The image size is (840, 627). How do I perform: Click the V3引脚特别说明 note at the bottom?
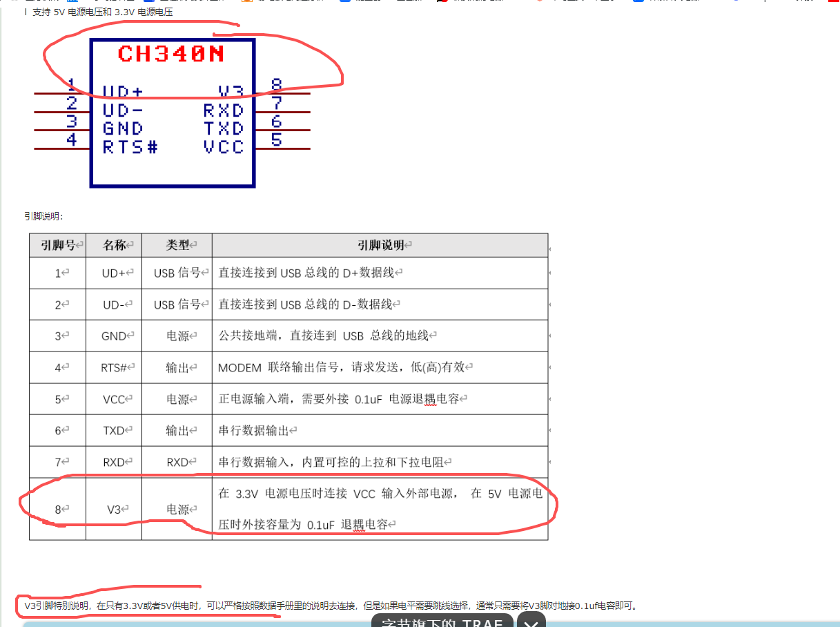[x=57, y=606]
